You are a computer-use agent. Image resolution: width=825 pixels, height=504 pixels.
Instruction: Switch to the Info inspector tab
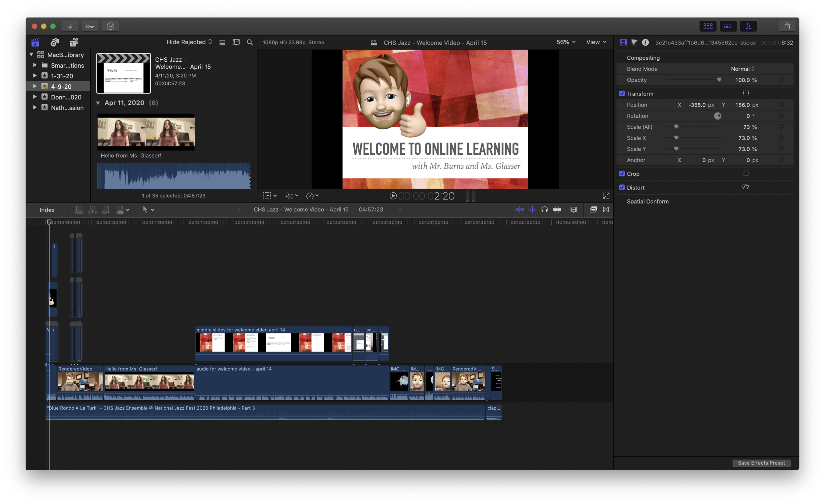point(645,43)
